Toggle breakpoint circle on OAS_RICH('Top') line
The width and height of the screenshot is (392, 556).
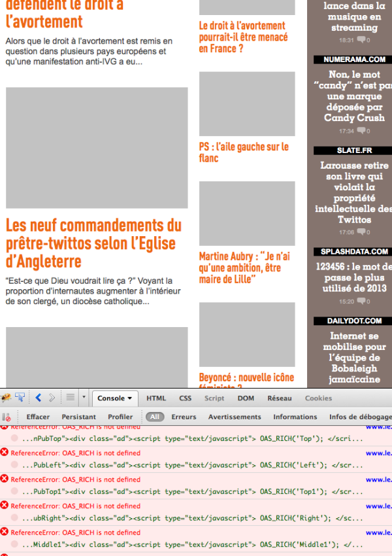(14, 438)
